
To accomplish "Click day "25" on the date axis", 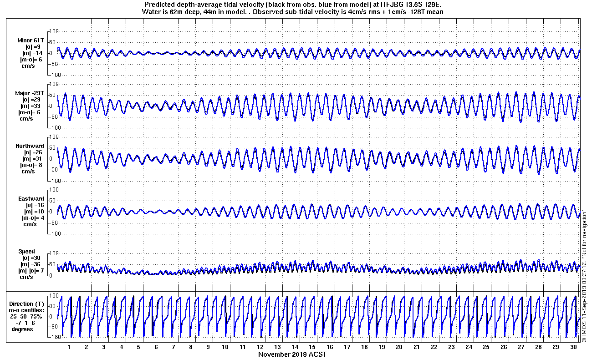I will [486, 347].
